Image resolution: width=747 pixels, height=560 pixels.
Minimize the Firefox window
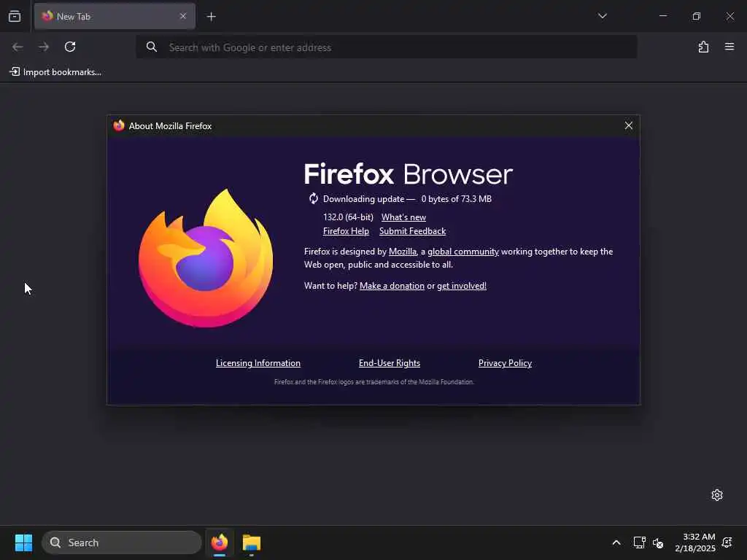[662, 16]
